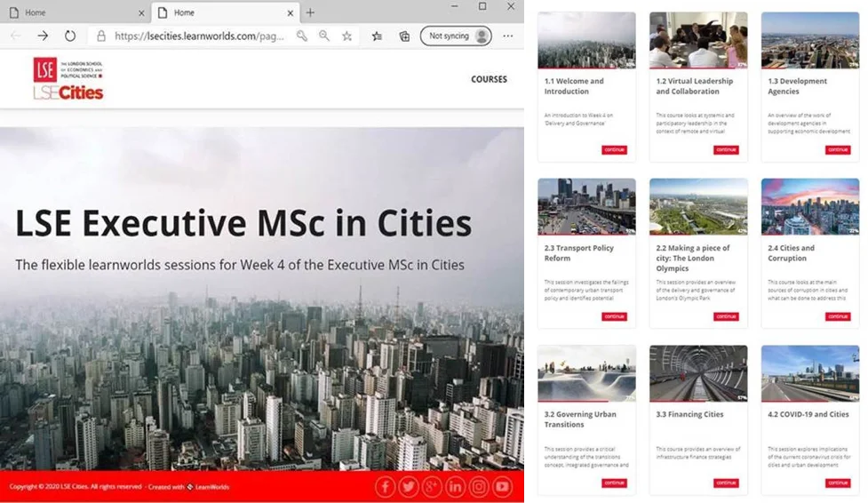The height and width of the screenshot is (503, 868).
Task: Open the Facebook footer icon
Action: click(x=386, y=487)
